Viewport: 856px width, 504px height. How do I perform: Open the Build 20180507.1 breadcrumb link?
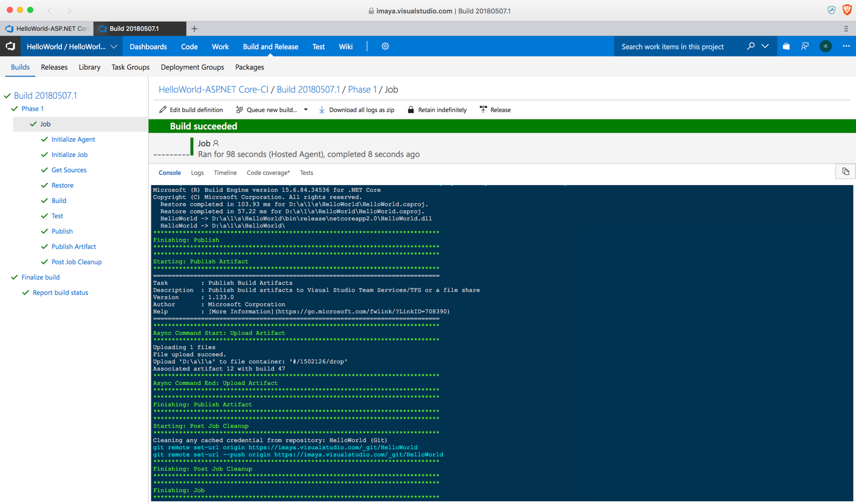click(308, 89)
